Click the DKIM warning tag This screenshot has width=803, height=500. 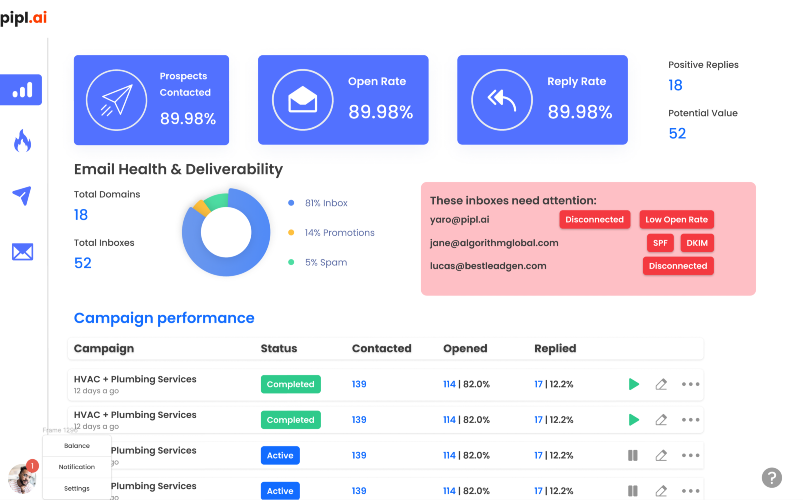[x=697, y=243]
